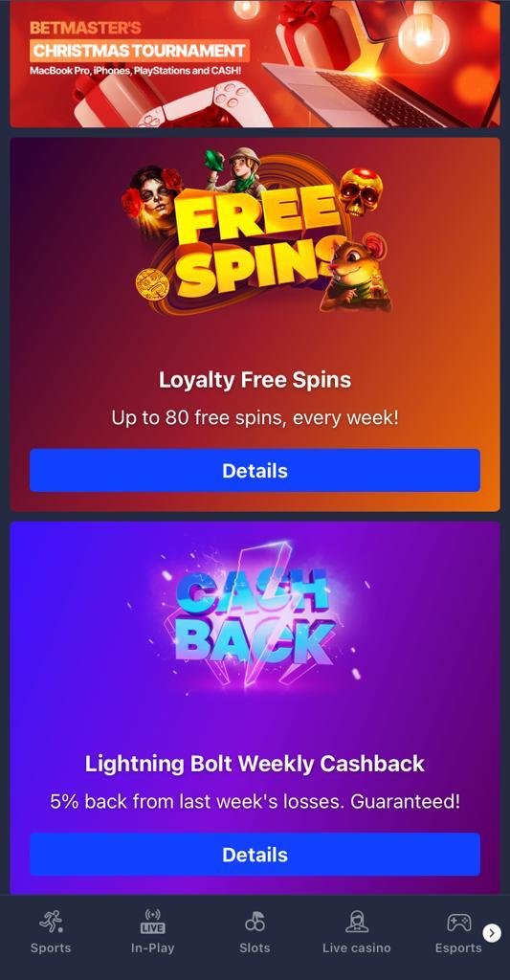
Task: Go to the Live casino tab label
Action: point(356,948)
